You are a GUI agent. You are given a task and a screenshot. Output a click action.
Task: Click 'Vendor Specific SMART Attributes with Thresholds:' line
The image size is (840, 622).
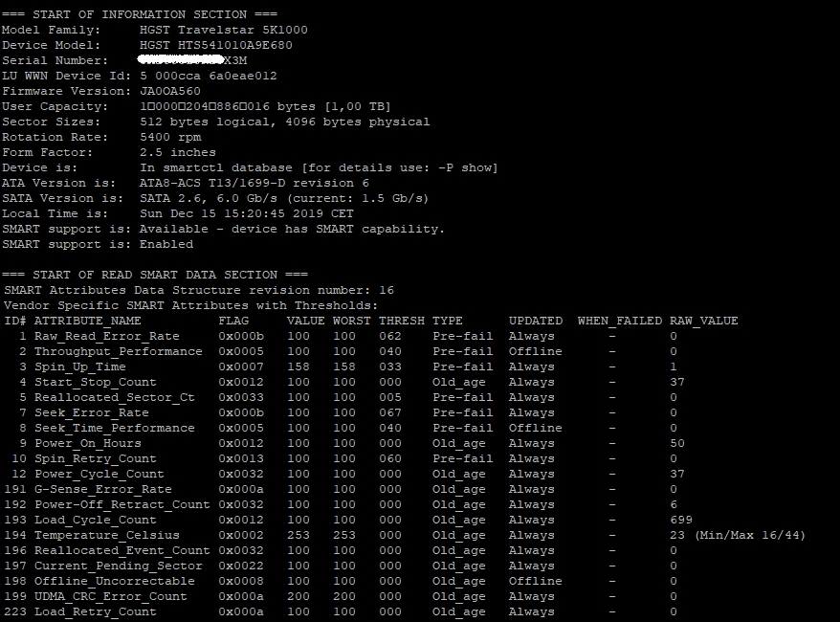[x=191, y=306]
